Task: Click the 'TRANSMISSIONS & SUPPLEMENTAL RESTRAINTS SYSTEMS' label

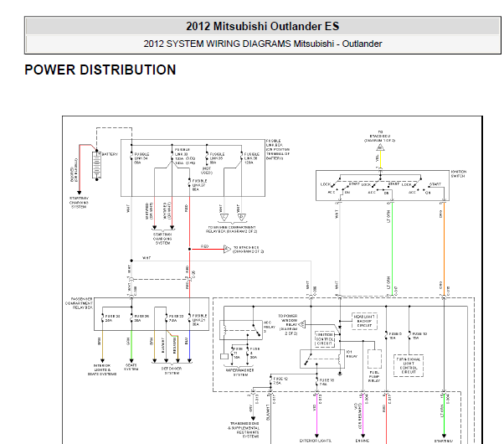Action: coord(244,430)
